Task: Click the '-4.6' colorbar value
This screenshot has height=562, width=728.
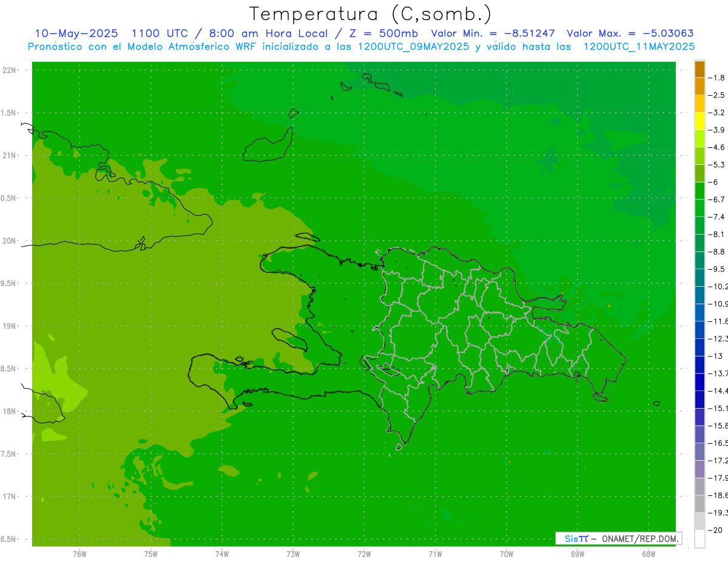Action: (x=717, y=147)
